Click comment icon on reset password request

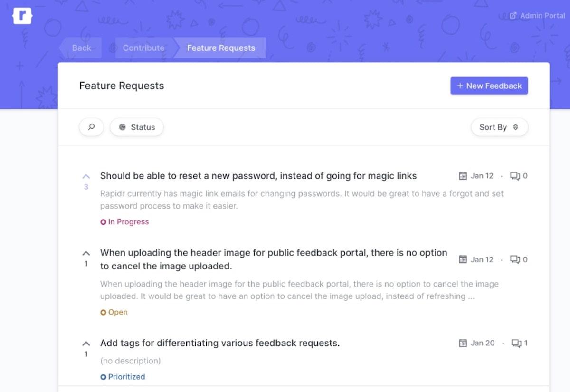pos(515,176)
